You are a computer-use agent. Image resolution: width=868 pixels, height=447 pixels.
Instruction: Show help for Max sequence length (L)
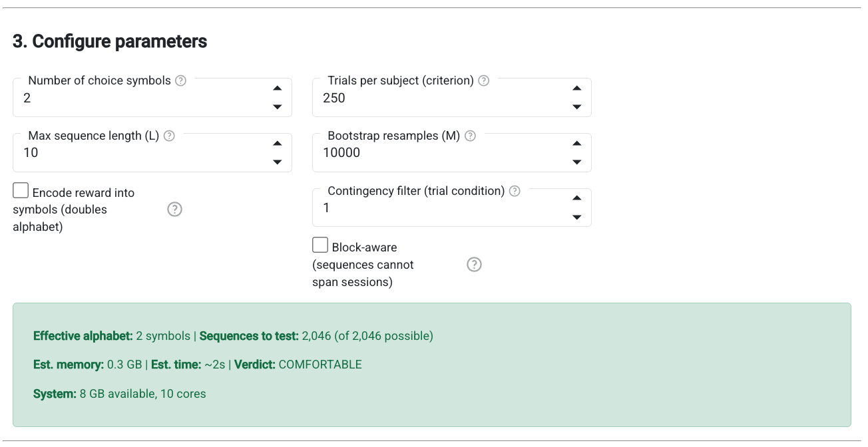coord(169,136)
